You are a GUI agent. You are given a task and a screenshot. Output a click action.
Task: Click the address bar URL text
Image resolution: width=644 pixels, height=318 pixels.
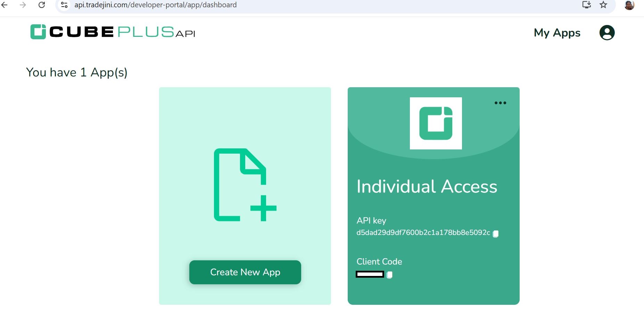click(x=155, y=5)
